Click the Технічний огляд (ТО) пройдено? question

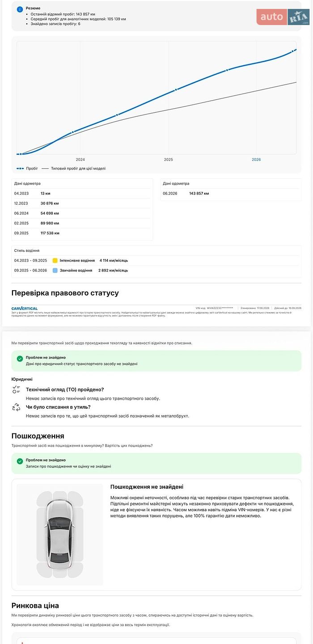point(65,390)
